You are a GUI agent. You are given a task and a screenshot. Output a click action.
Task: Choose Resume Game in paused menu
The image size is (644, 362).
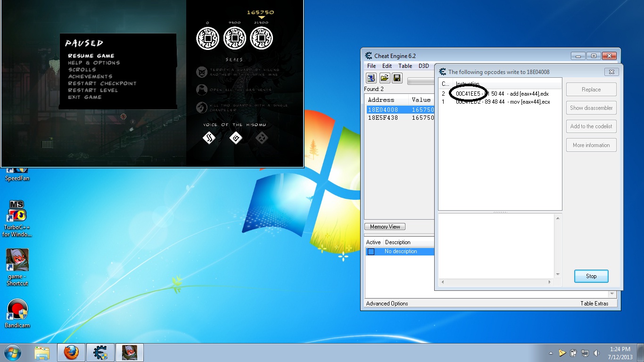tap(91, 56)
